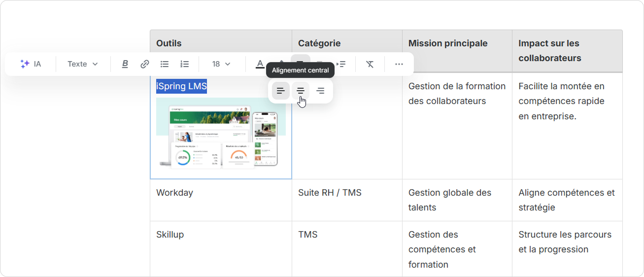Open the IA assistant sparkle button

pyautogui.click(x=31, y=64)
